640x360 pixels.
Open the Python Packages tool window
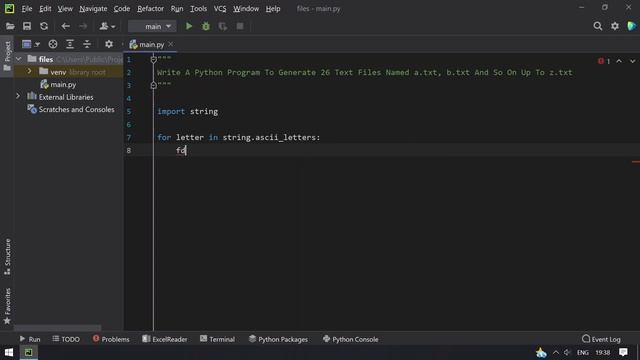[x=278, y=339]
